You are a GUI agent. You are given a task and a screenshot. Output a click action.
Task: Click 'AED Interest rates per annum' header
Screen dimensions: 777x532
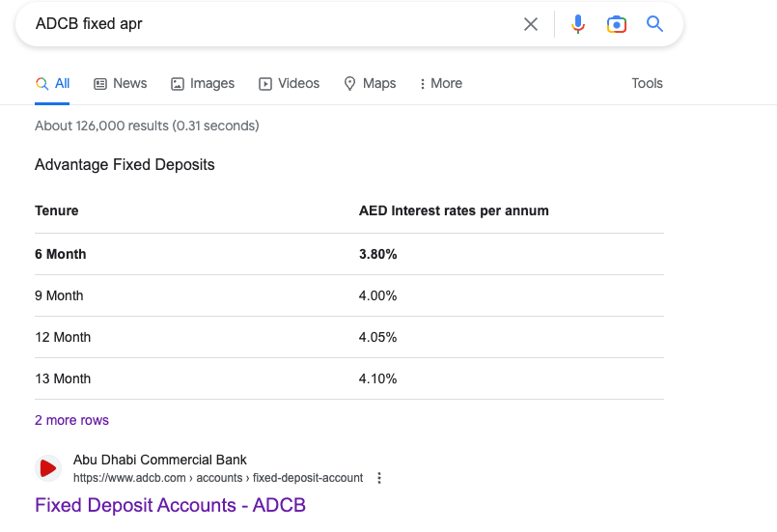(x=454, y=210)
